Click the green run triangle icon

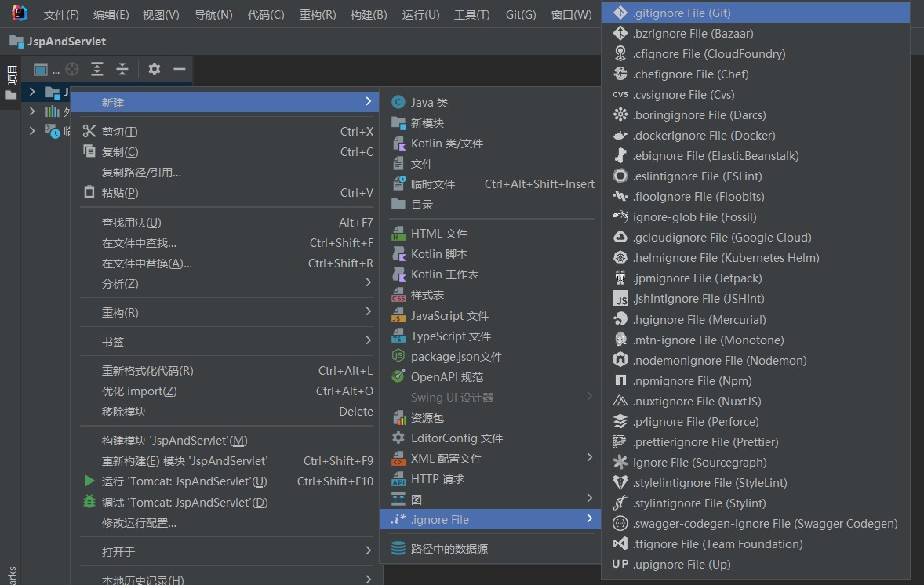[x=89, y=481]
